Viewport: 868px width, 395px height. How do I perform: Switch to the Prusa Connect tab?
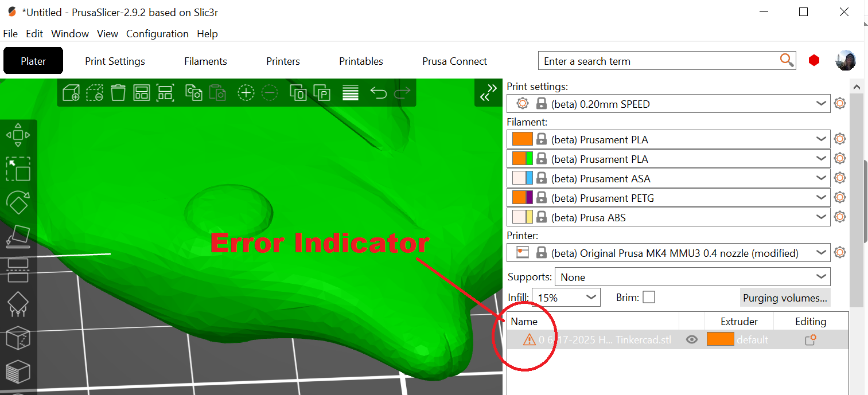(454, 61)
